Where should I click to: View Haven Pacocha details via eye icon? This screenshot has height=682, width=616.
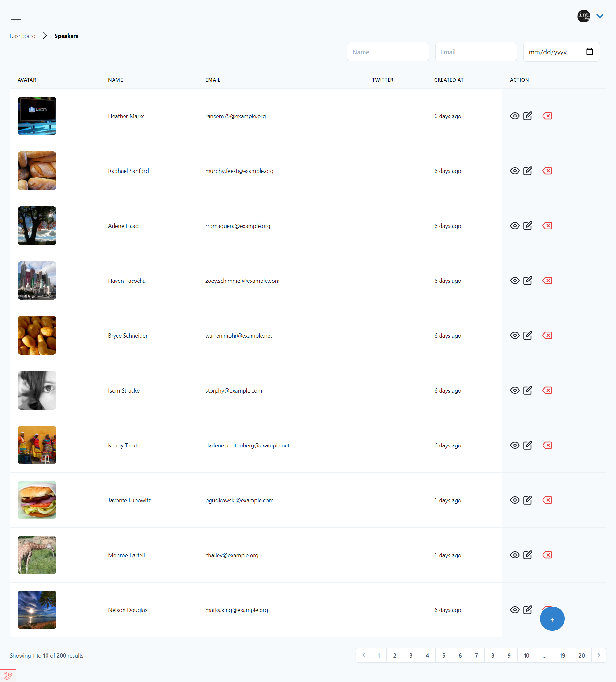pos(515,281)
